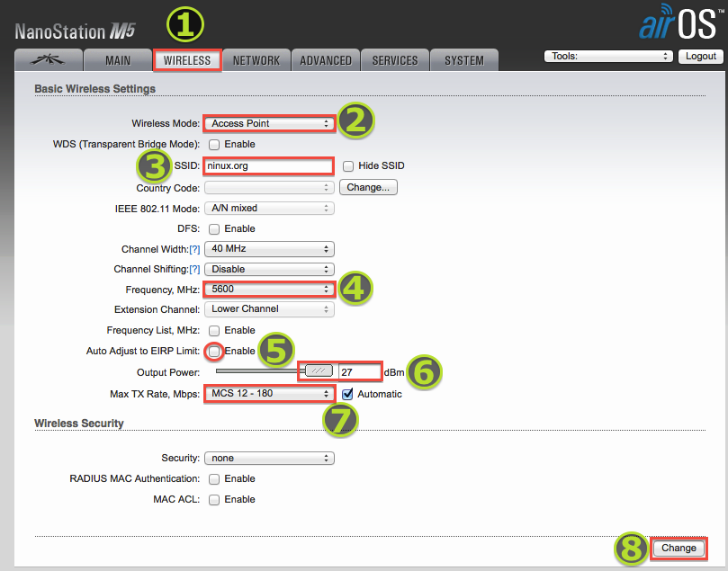This screenshot has height=571, width=728.
Task: Toggle Auto Adjust to EIRP Limit
Action: click(214, 351)
